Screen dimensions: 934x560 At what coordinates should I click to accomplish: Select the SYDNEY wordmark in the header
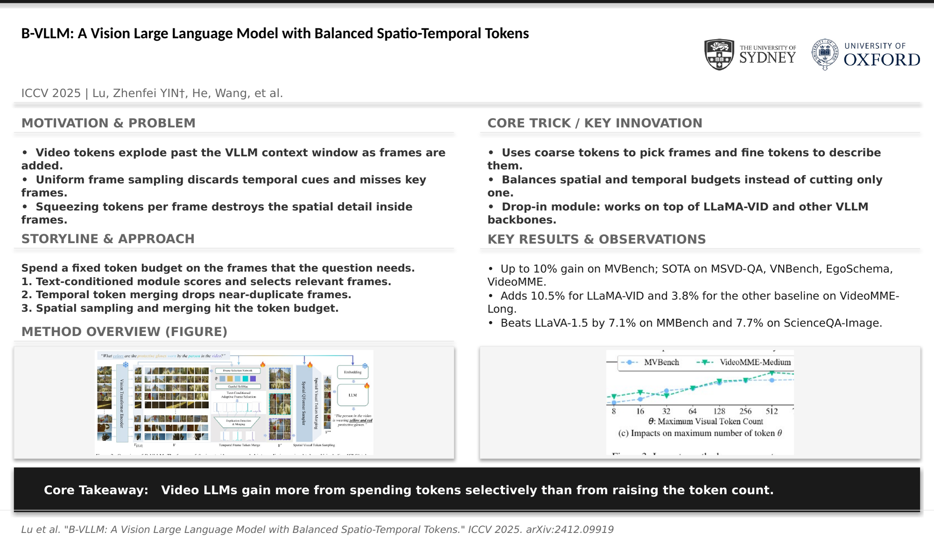[x=768, y=58]
